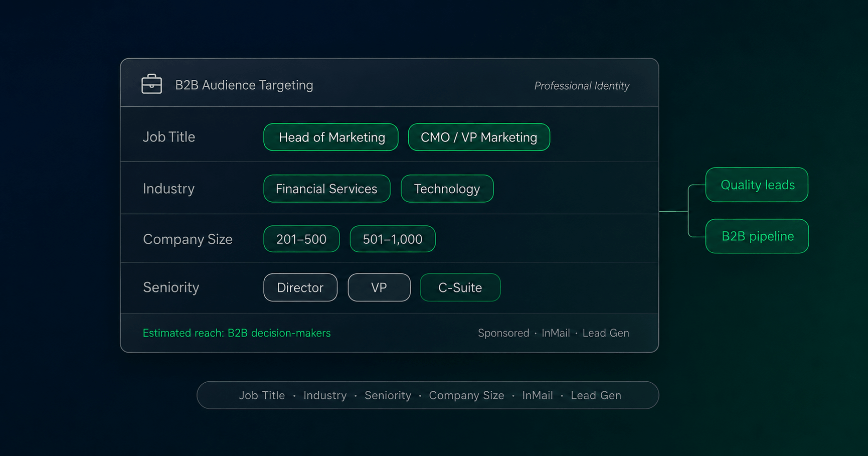This screenshot has width=868, height=456.
Task: Click the Professional Identity label
Action: pyautogui.click(x=582, y=86)
